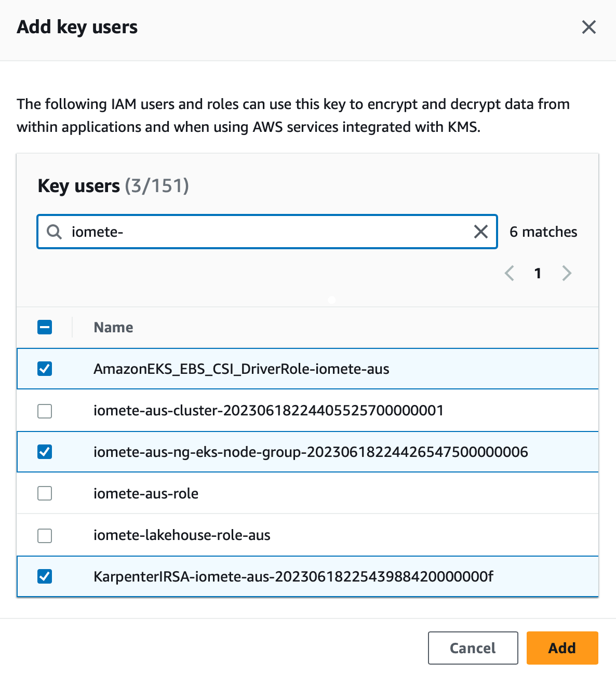The height and width of the screenshot is (675, 616).
Task: Uncheck the KarpenterIRSA-iomete-aus checkbox
Action: click(45, 576)
